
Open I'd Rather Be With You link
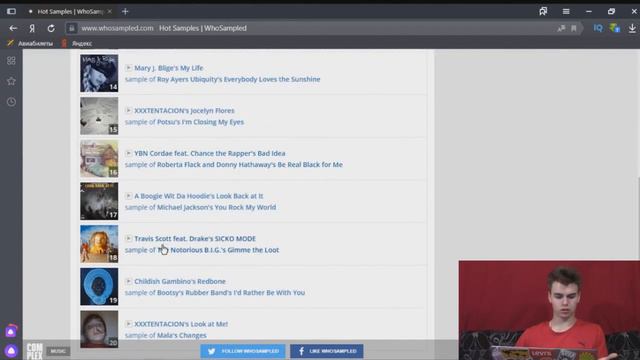click(x=231, y=293)
